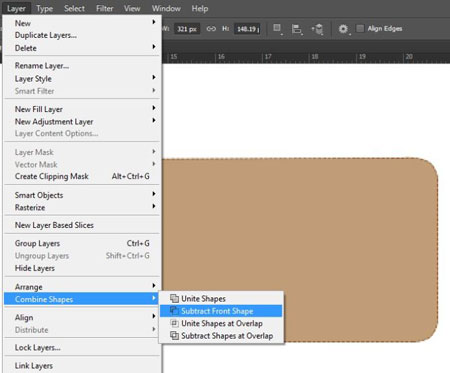Open the Window menu
This screenshot has width=450, height=373.
[x=166, y=8]
